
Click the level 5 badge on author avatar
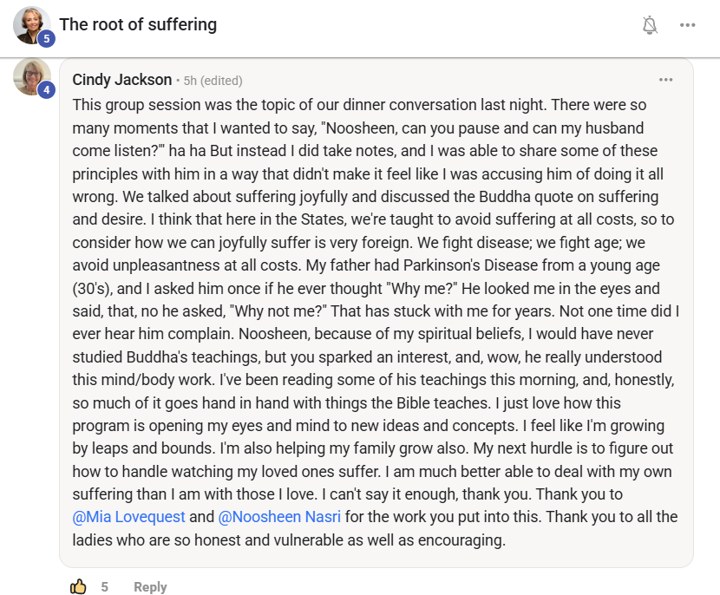(46, 39)
